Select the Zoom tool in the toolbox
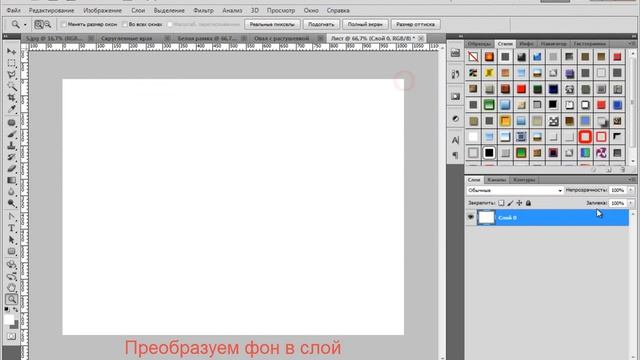The height and width of the screenshot is (360, 640). coord(11,299)
